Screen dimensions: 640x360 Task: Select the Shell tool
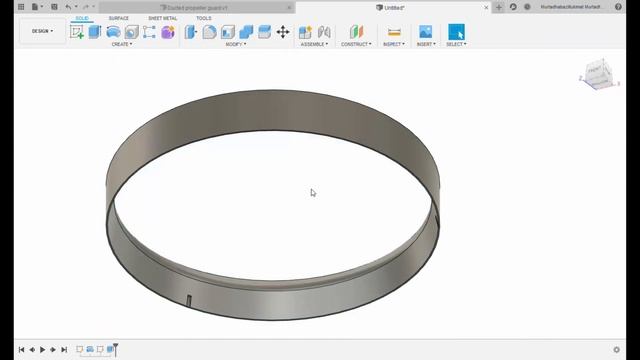[x=228, y=32]
